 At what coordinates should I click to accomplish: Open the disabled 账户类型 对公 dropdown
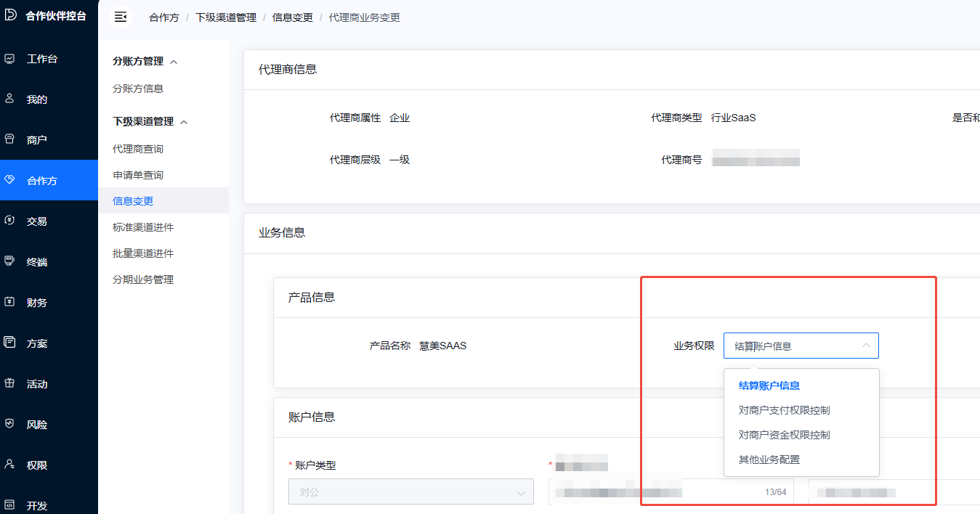click(x=410, y=491)
